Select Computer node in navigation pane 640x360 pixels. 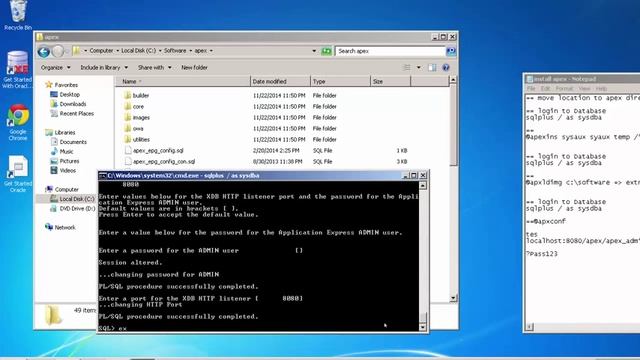click(x=67, y=189)
